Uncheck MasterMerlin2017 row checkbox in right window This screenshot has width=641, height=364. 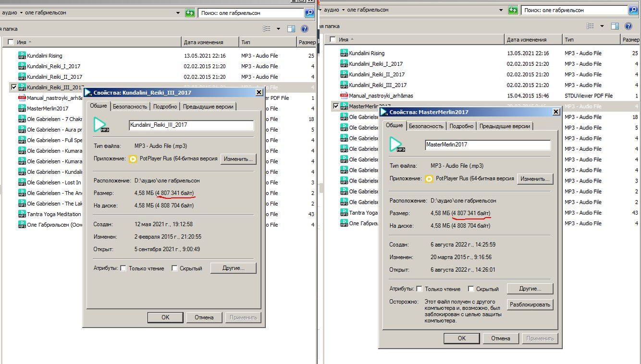tap(335, 106)
